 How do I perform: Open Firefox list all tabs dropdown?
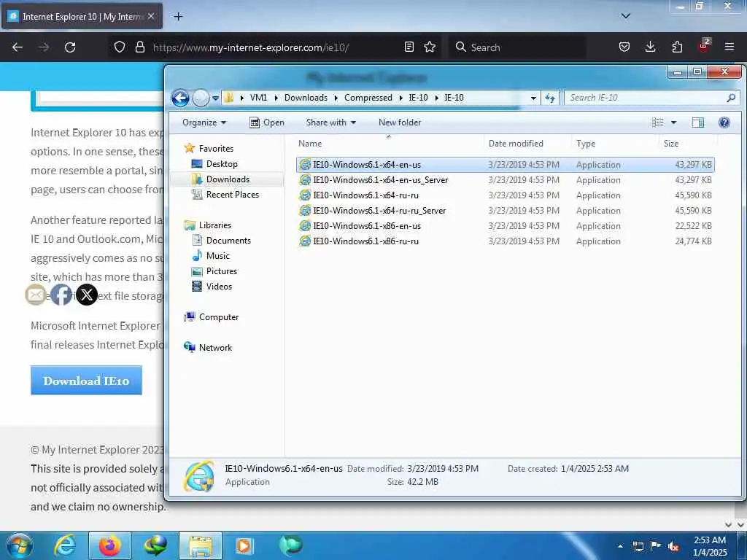tap(625, 16)
